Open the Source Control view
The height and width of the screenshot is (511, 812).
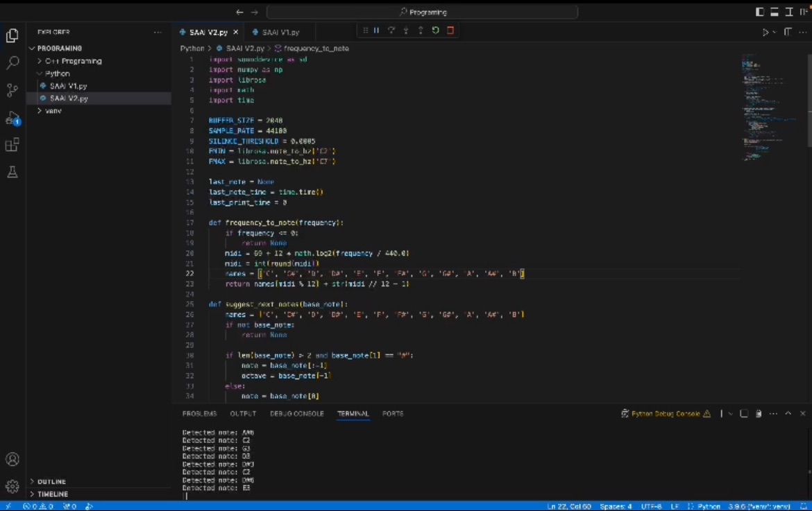12,90
